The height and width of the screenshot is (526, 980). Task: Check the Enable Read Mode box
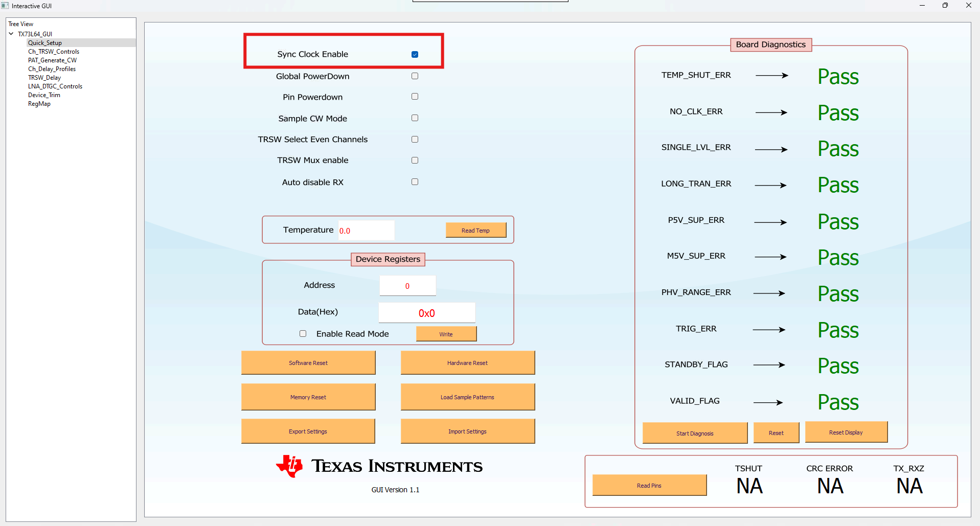coord(303,334)
